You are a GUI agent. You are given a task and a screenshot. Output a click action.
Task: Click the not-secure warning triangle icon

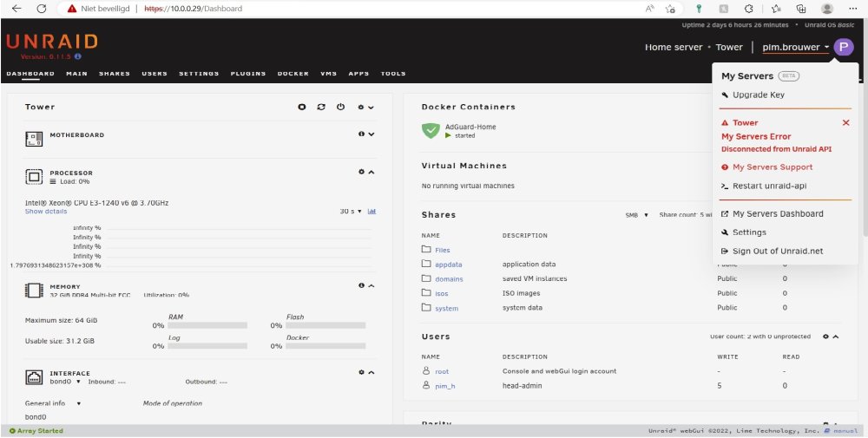[72, 9]
